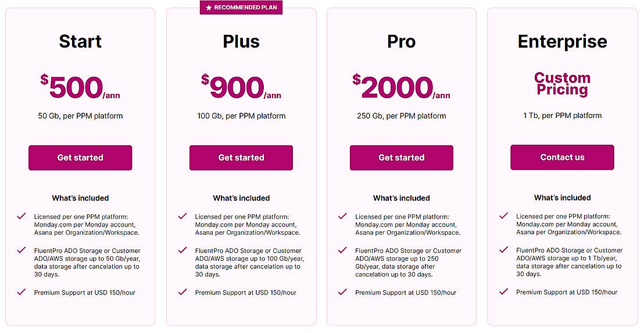Click the Pro plan title heading
644x333 pixels.
(402, 41)
